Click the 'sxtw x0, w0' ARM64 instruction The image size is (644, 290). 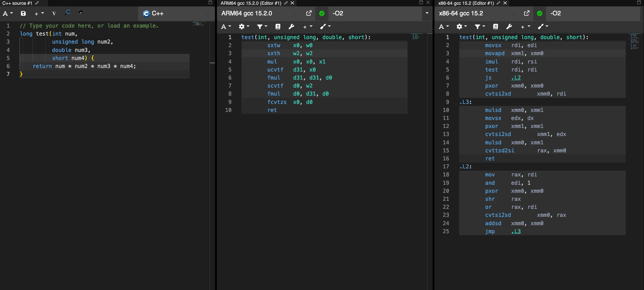pyautogui.click(x=290, y=45)
